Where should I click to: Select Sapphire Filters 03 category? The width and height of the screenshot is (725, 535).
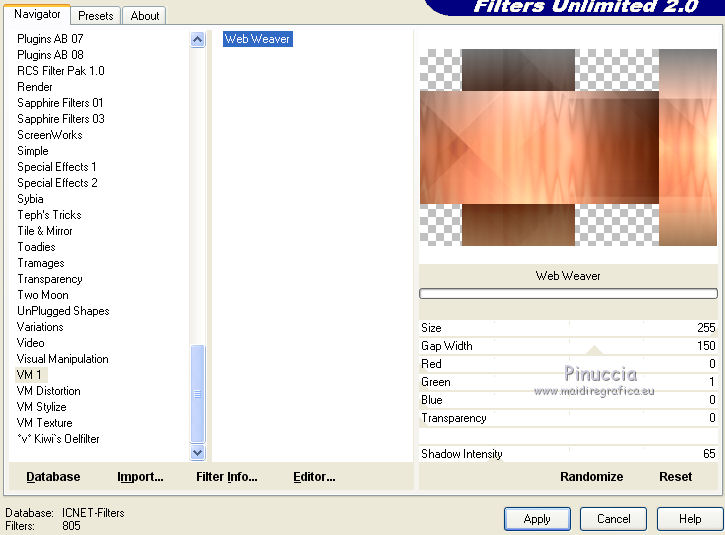[61, 119]
